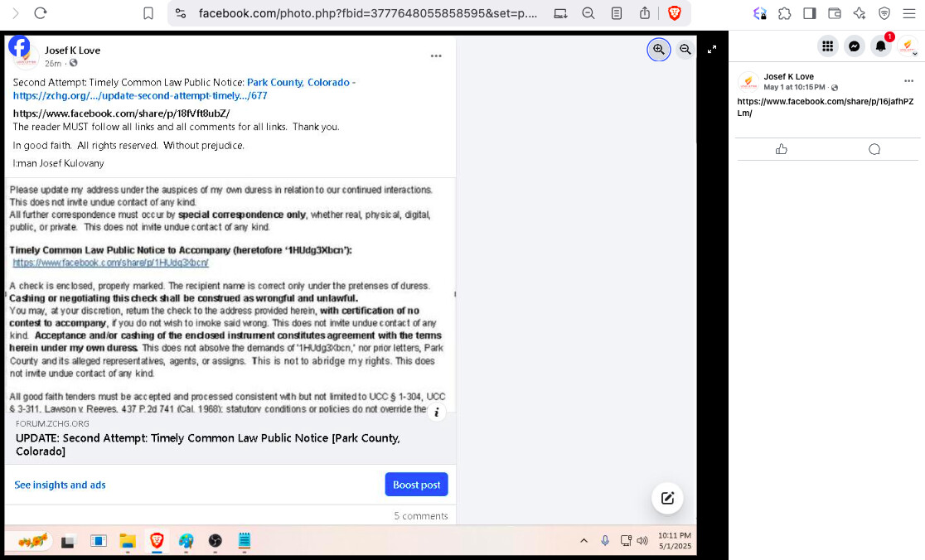This screenshot has width=925, height=560.
Task: Open site settings icon in the address bar
Action: [x=182, y=13]
